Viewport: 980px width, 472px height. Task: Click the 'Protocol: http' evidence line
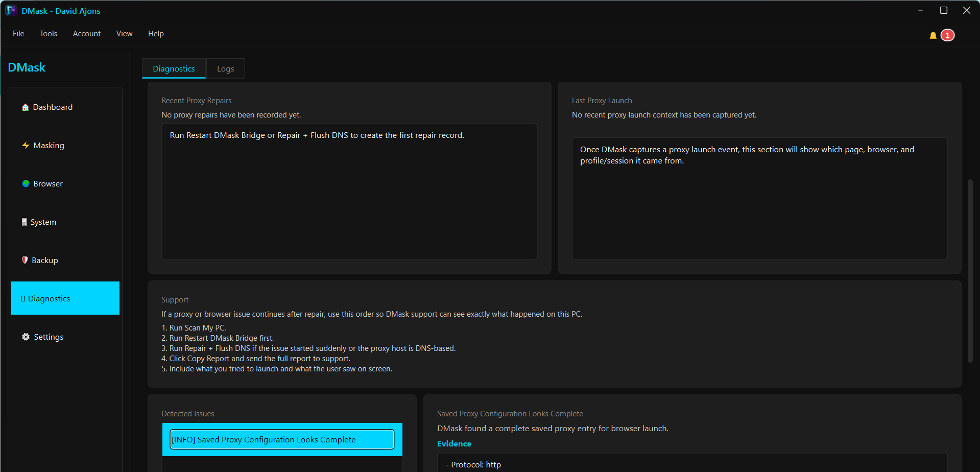click(473, 465)
